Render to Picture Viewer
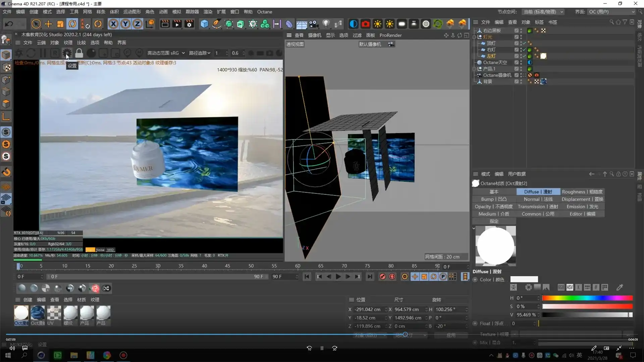 [x=176, y=24]
